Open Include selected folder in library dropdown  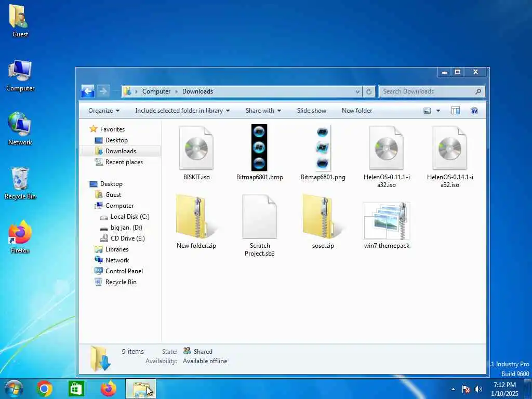click(x=182, y=111)
